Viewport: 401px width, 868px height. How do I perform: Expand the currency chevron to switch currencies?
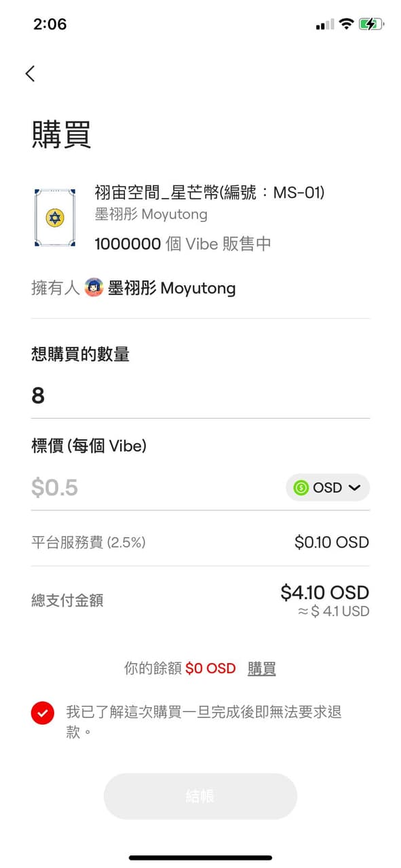click(x=354, y=487)
